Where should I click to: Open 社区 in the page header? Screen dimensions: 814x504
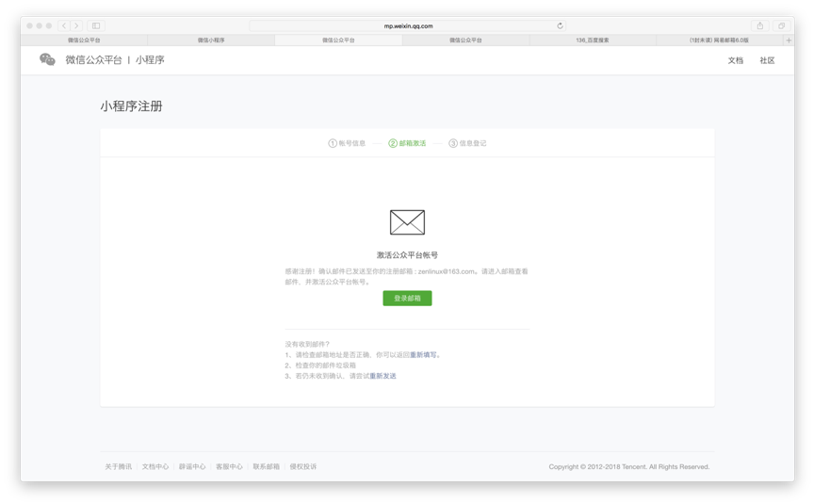pyautogui.click(x=767, y=60)
